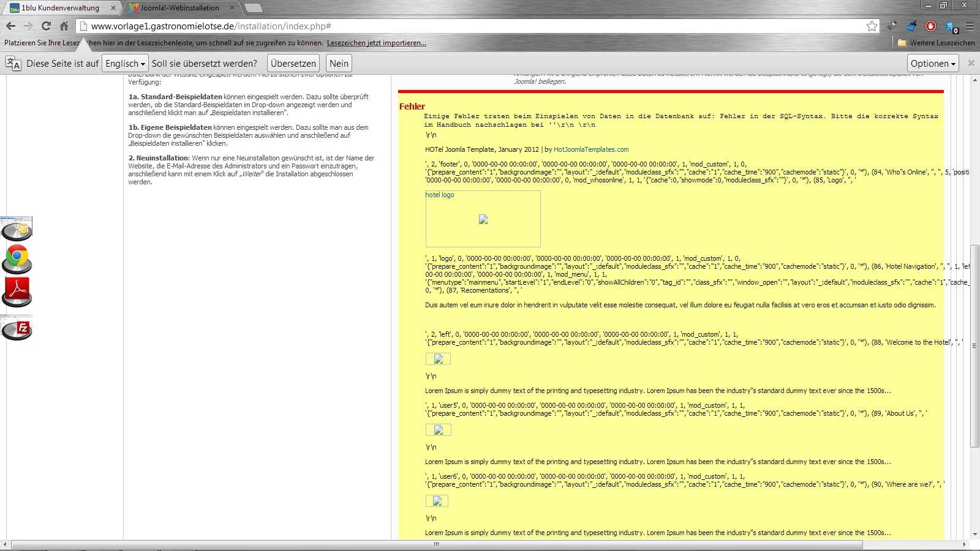Dismiss the translation bar with its X

click(x=971, y=63)
